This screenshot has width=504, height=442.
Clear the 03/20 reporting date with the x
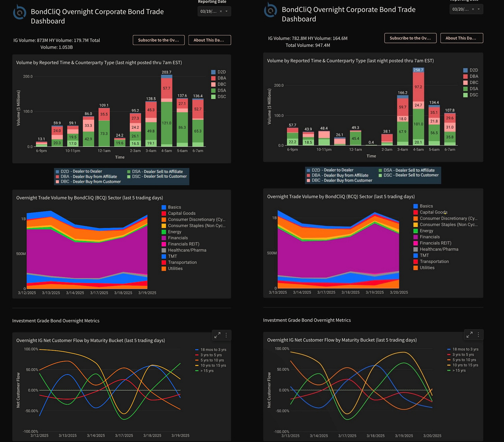473,9
